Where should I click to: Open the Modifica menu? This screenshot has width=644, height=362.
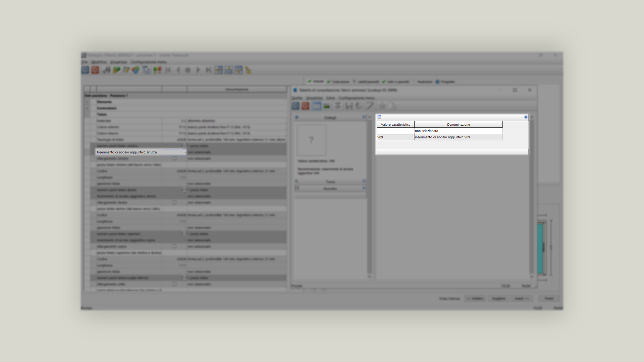click(x=99, y=62)
